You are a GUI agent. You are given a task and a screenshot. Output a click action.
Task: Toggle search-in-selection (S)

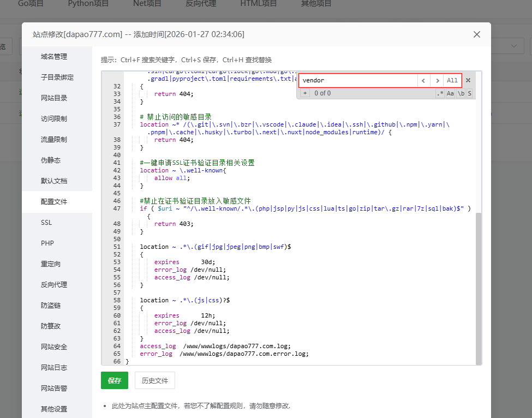[x=469, y=93]
